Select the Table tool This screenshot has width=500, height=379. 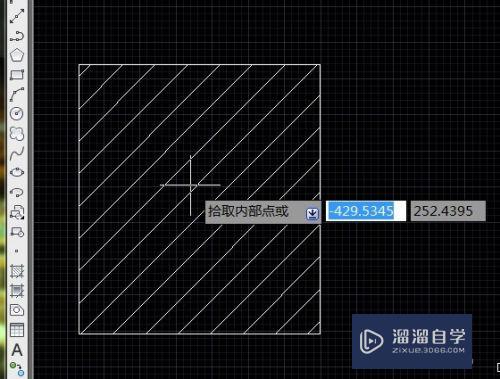17,330
